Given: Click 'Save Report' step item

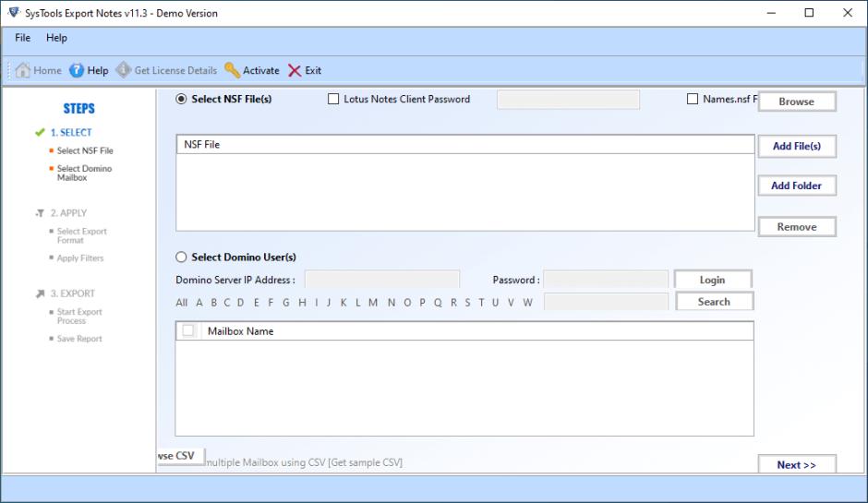Looking at the screenshot, I should click(x=79, y=339).
